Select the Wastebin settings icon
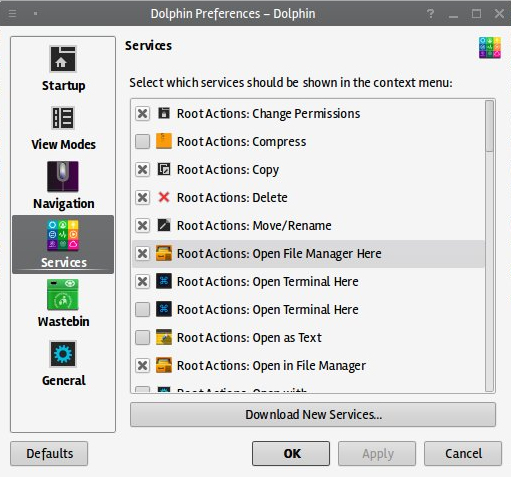 tap(63, 294)
